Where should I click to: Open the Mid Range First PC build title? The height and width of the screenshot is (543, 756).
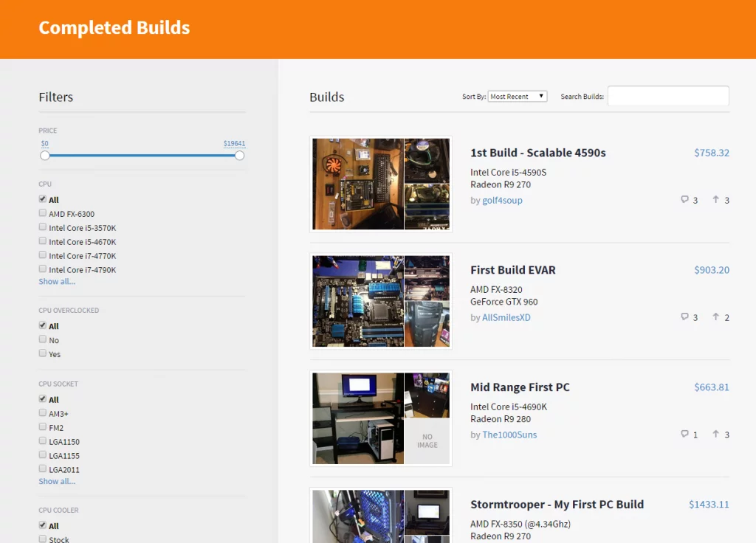pos(520,387)
